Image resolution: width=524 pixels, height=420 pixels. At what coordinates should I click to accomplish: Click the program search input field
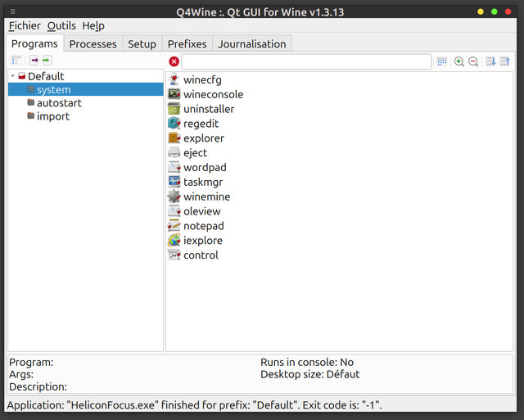tap(306, 61)
